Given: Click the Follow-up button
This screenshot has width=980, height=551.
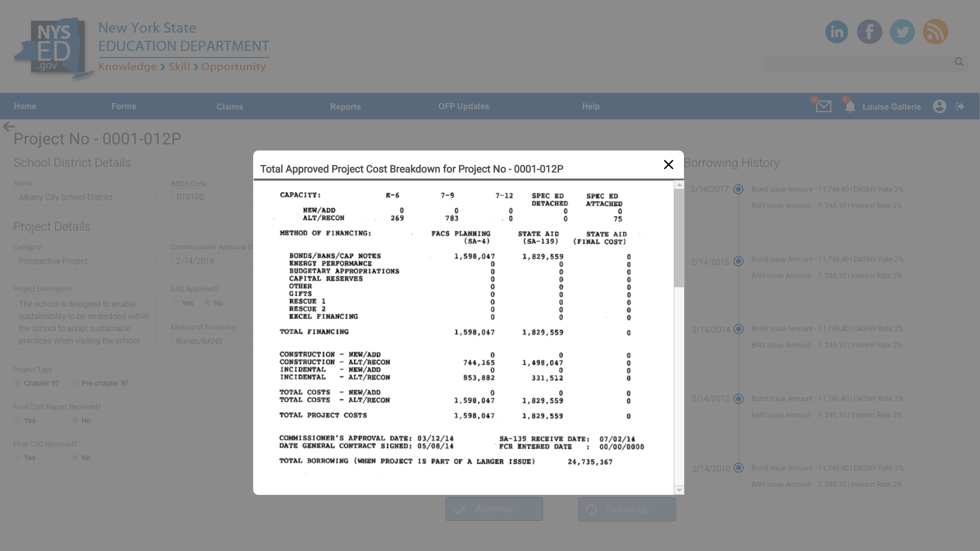Looking at the screenshot, I should pos(626,509).
